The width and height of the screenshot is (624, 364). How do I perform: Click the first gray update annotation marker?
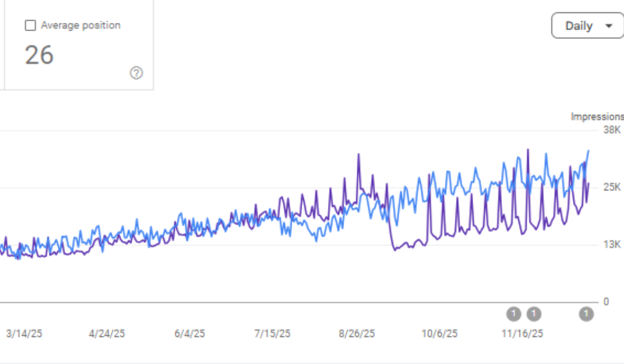click(x=514, y=314)
